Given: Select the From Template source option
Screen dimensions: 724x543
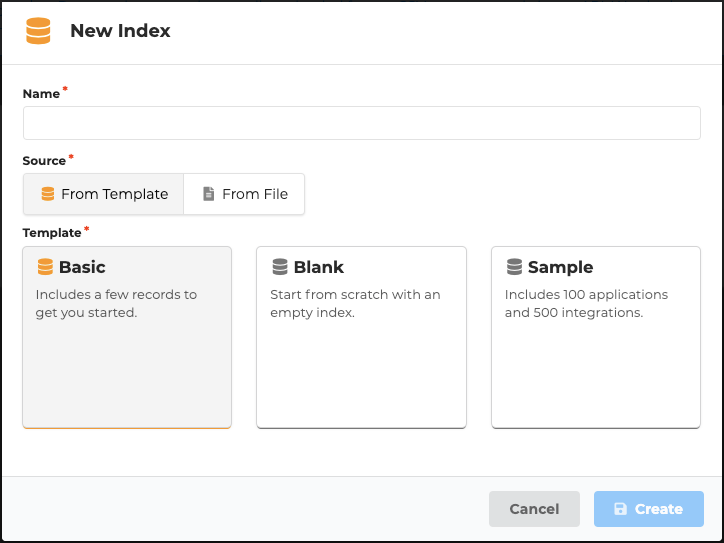Looking at the screenshot, I should 104,194.
